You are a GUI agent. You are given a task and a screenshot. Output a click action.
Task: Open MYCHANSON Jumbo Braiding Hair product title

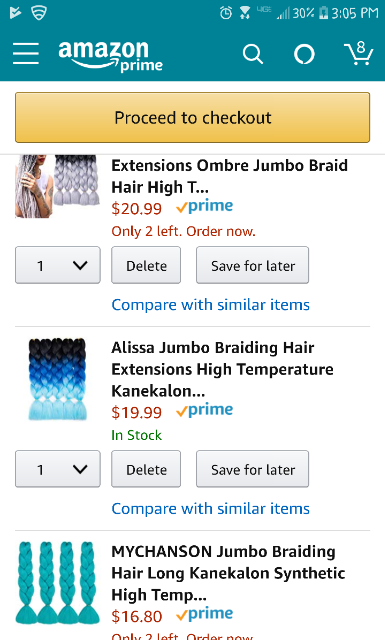click(x=228, y=573)
